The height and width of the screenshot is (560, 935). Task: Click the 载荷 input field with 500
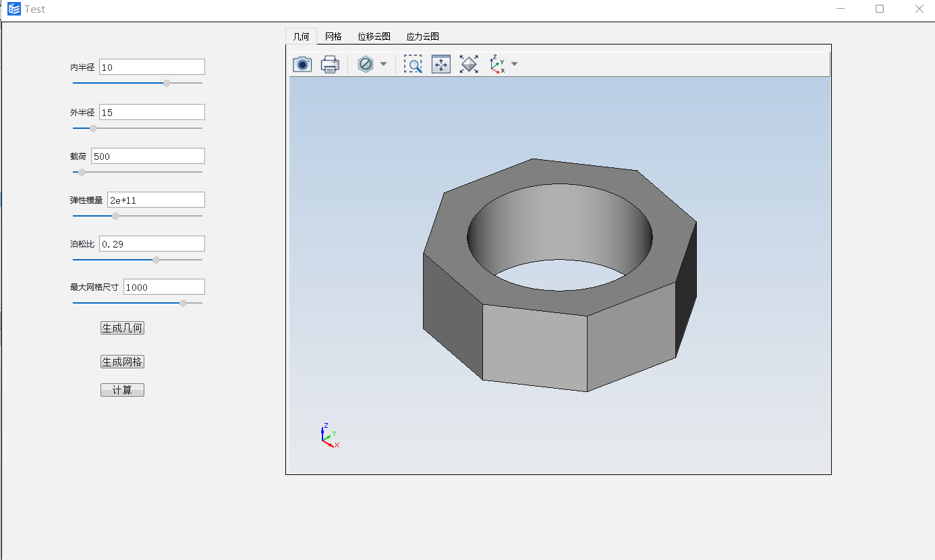(x=148, y=156)
